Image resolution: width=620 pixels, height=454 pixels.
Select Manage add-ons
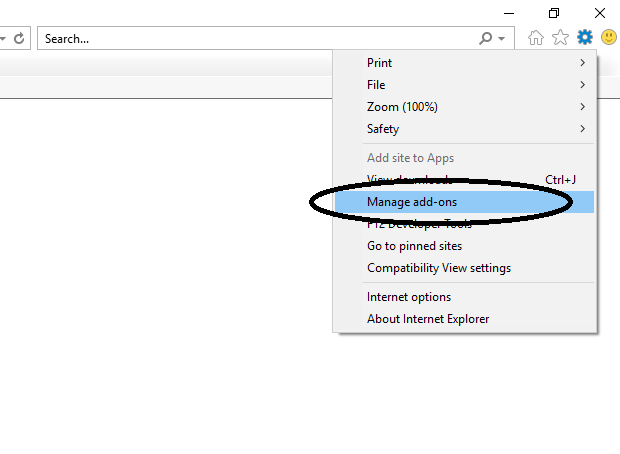pyautogui.click(x=464, y=202)
